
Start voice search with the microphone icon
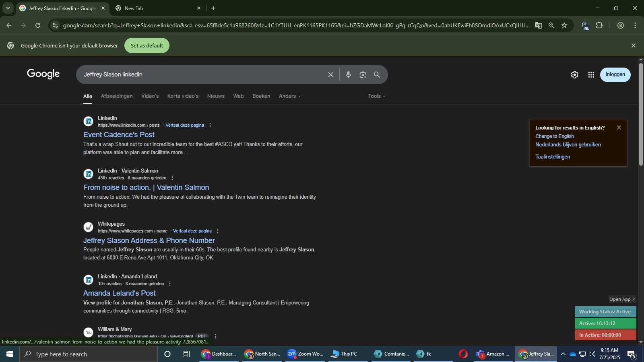click(348, 74)
